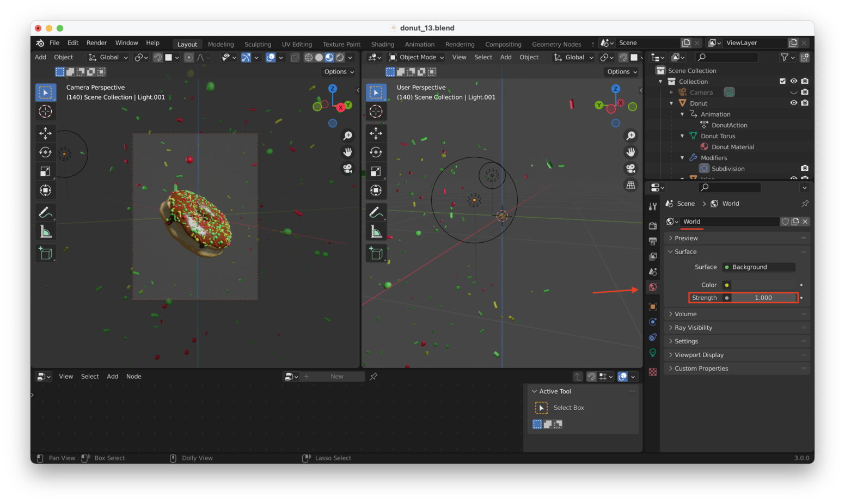Select the Scale tool in right viewport
The image size is (845, 504).
pos(376,171)
